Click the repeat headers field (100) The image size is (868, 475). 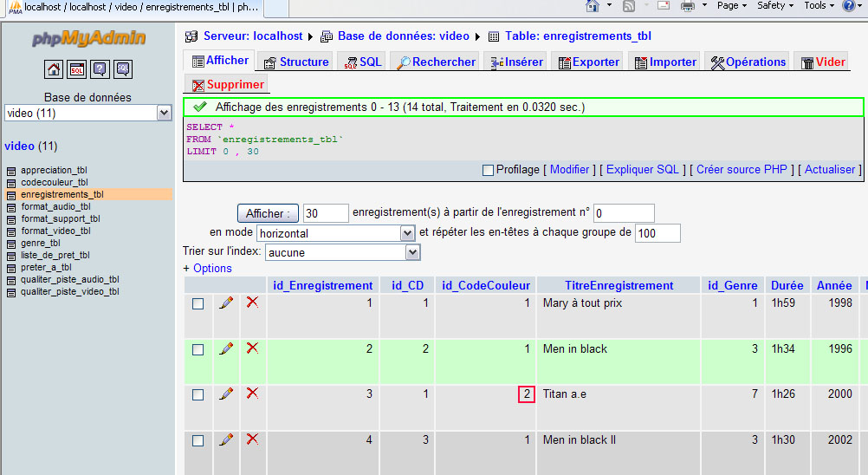(657, 233)
